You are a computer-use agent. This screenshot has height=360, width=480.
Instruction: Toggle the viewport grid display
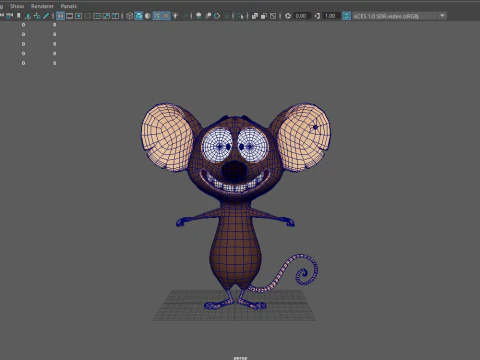tap(60, 16)
